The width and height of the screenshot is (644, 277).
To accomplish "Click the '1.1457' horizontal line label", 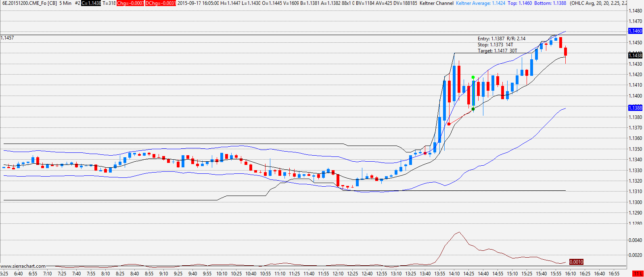I will coord(7,38).
